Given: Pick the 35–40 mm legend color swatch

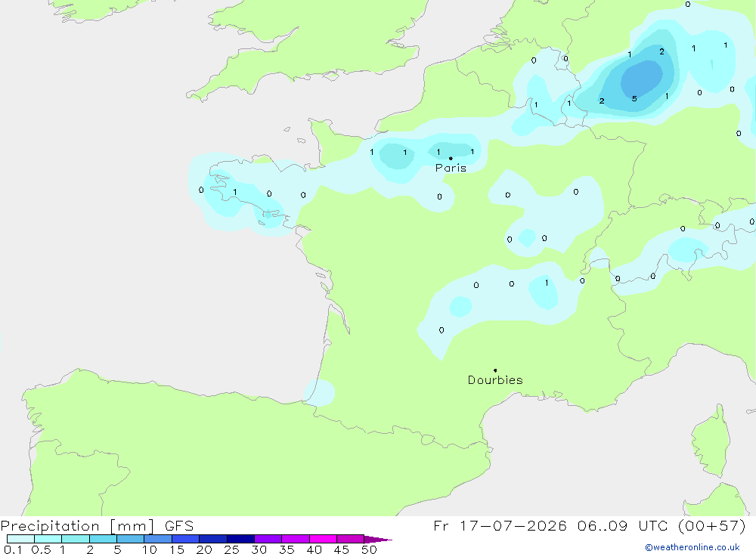Looking at the screenshot, I should [296, 539].
